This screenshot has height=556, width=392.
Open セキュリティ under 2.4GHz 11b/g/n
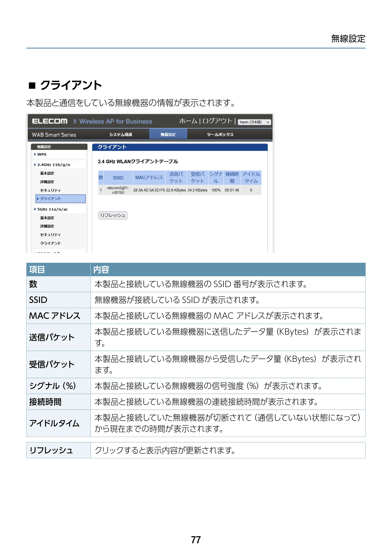[50, 190]
